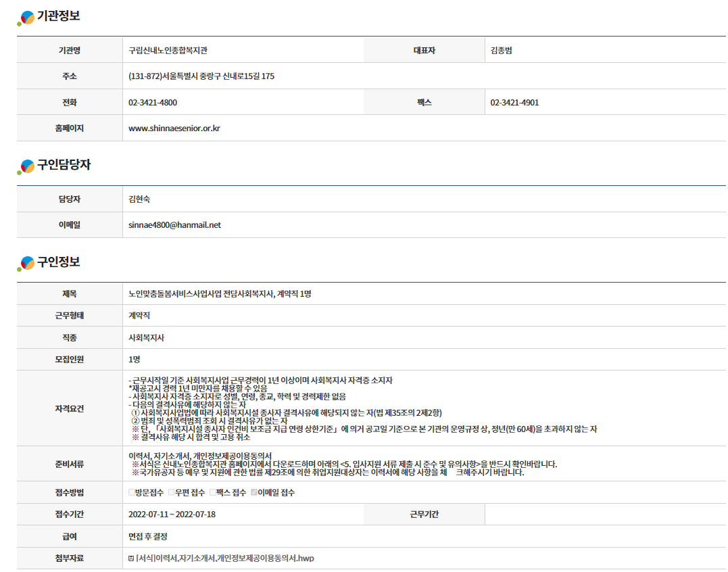The width and height of the screenshot is (728, 572).
Task: Click the 첨부자료 row label
Action: click(x=70, y=558)
